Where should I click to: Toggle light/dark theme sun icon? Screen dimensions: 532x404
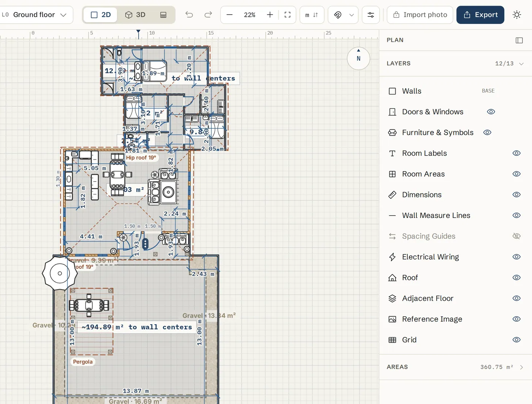[x=517, y=15]
